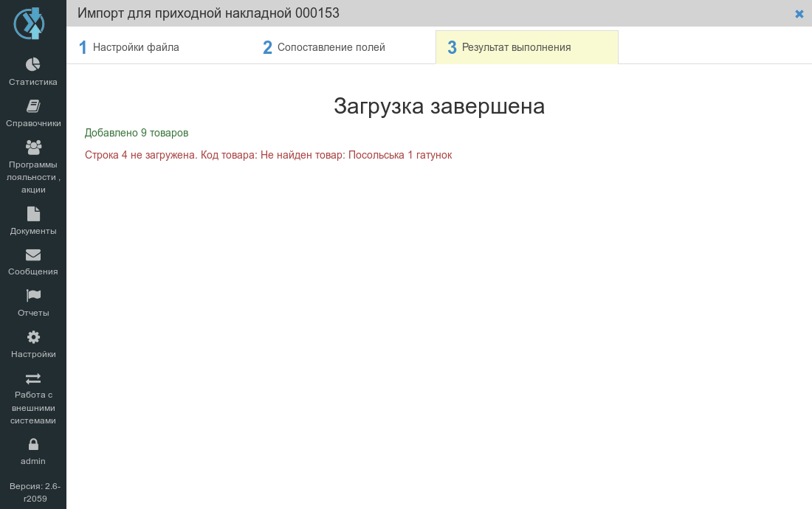Click the 'Добавлено 9 товаров' message

(x=137, y=133)
